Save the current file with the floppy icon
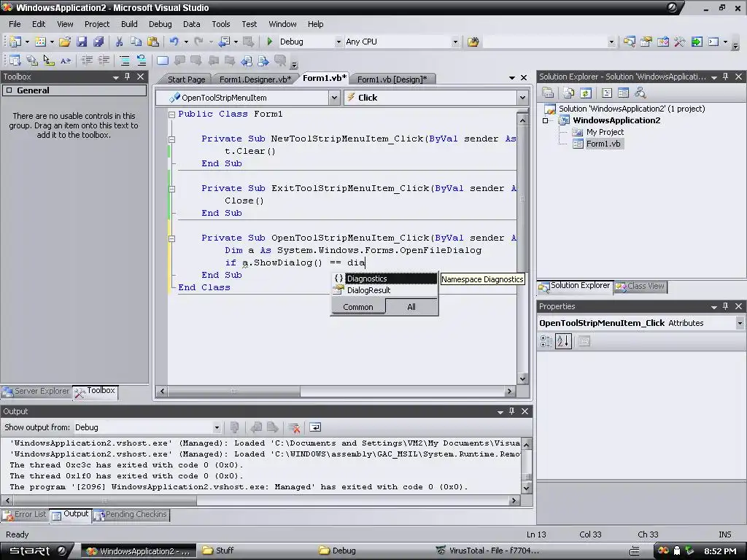Viewport: 747px width, 560px height. 82,42
